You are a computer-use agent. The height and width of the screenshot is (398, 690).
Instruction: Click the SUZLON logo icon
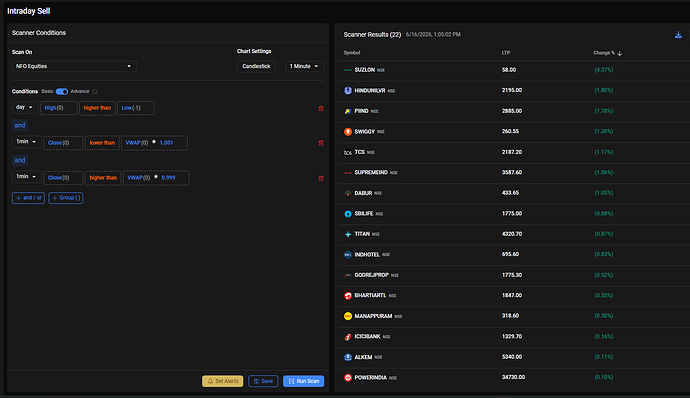pyautogui.click(x=348, y=70)
